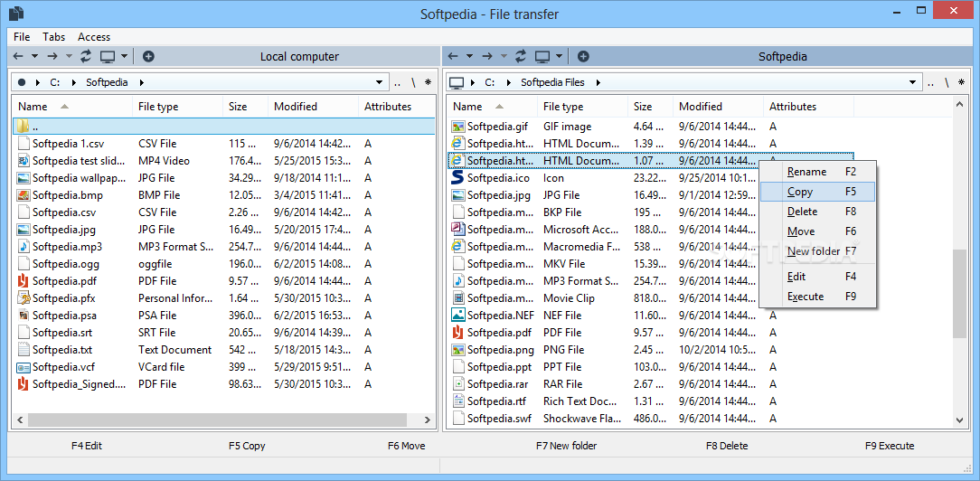Choose New folder in the context menu
This screenshot has height=481, width=980.
[x=817, y=251]
